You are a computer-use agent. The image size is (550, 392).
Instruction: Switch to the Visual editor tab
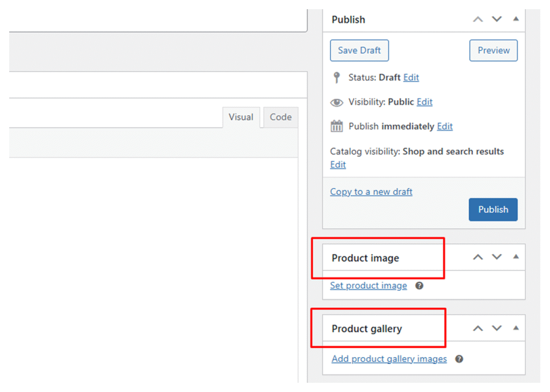click(x=241, y=117)
